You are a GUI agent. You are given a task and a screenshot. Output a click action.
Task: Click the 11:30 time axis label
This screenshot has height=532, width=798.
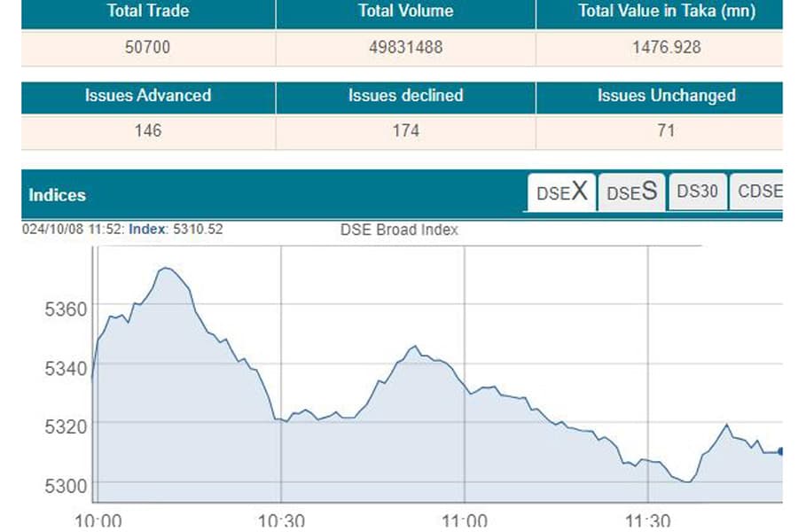pos(648,522)
